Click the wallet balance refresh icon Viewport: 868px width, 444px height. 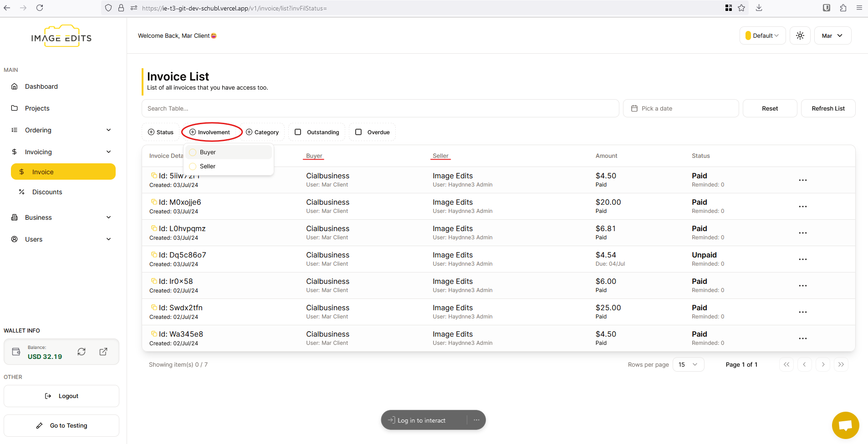tap(82, 352)
